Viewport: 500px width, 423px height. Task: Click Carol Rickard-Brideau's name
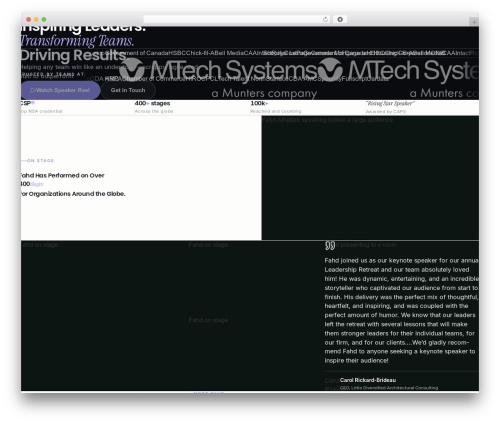point(368,380)
